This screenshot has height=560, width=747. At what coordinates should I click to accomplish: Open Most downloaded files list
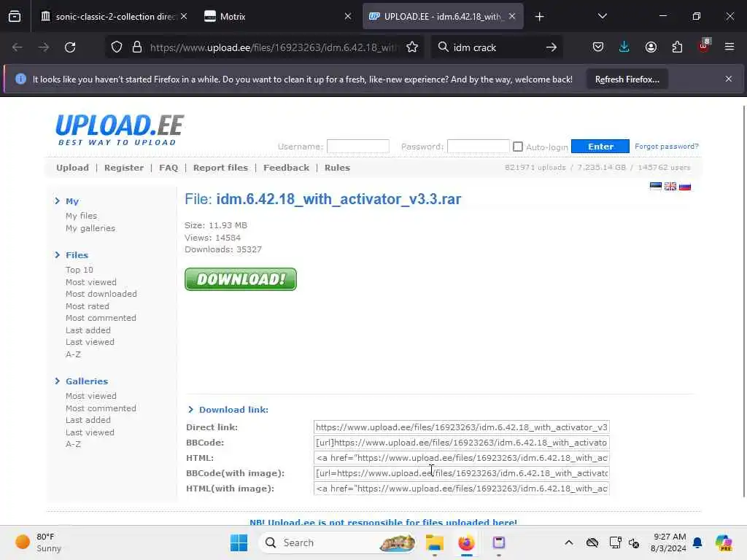tap(101, 294)
